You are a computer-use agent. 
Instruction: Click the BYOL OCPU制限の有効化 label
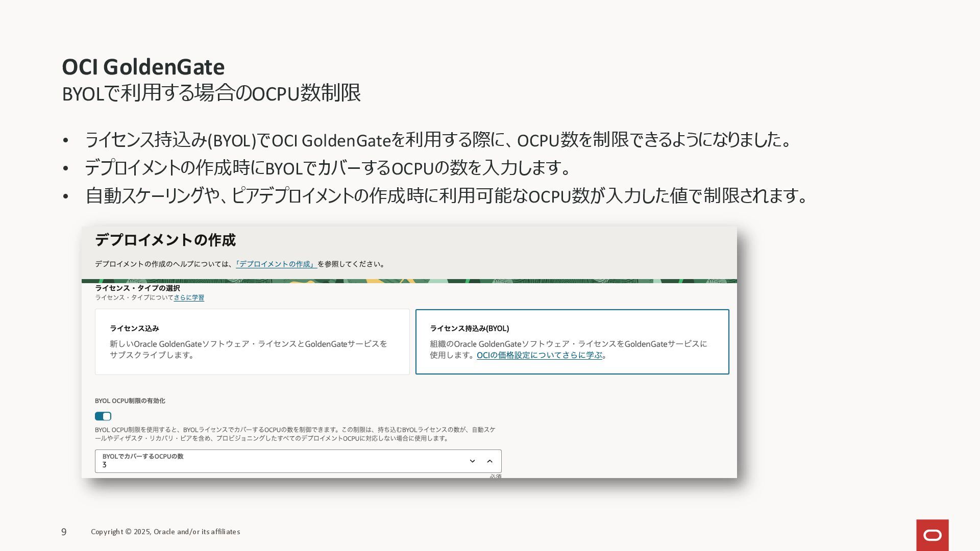[x=130, y=401]
